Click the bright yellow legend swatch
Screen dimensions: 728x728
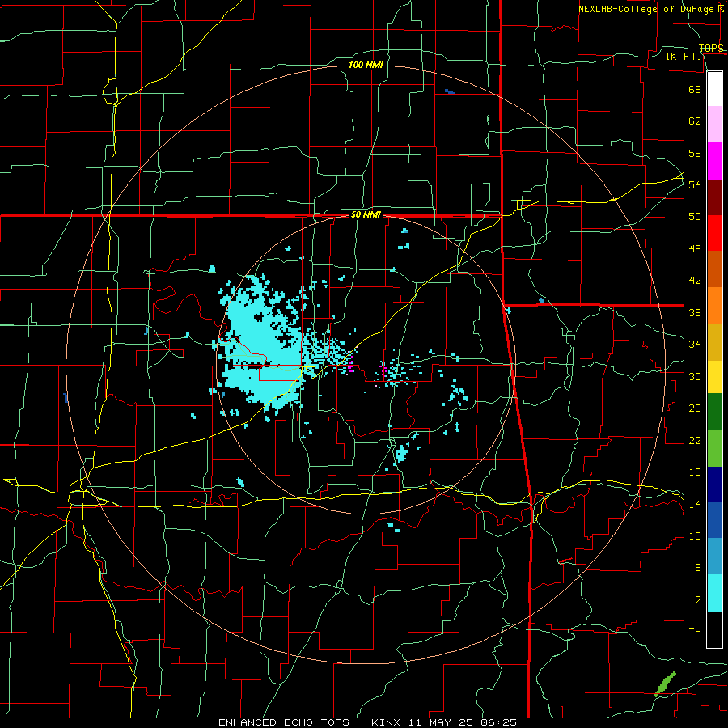point(714,377)
